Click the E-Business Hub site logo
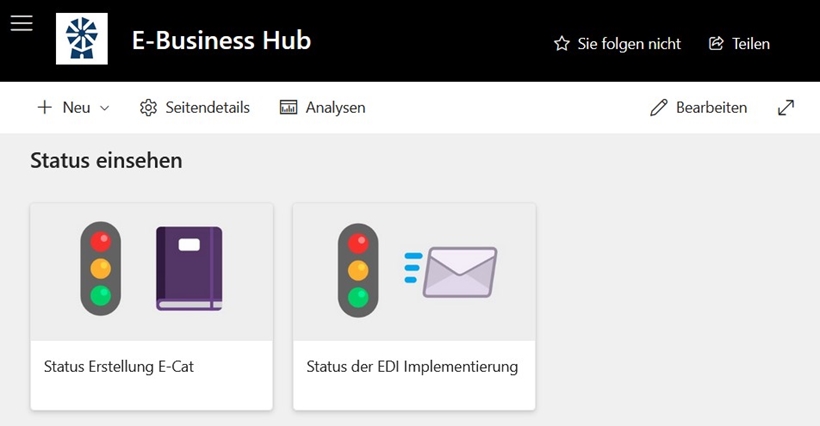820x426 pixels. 82,39
